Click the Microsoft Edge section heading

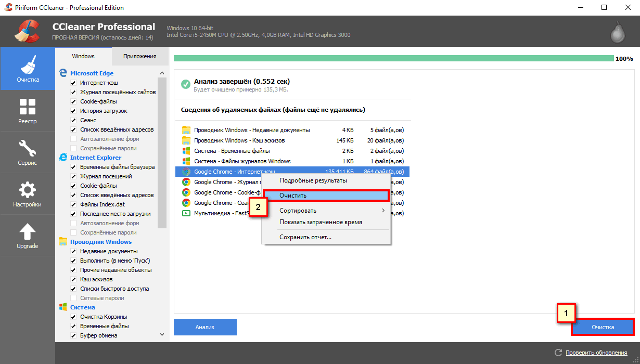(x=92, y=73)
